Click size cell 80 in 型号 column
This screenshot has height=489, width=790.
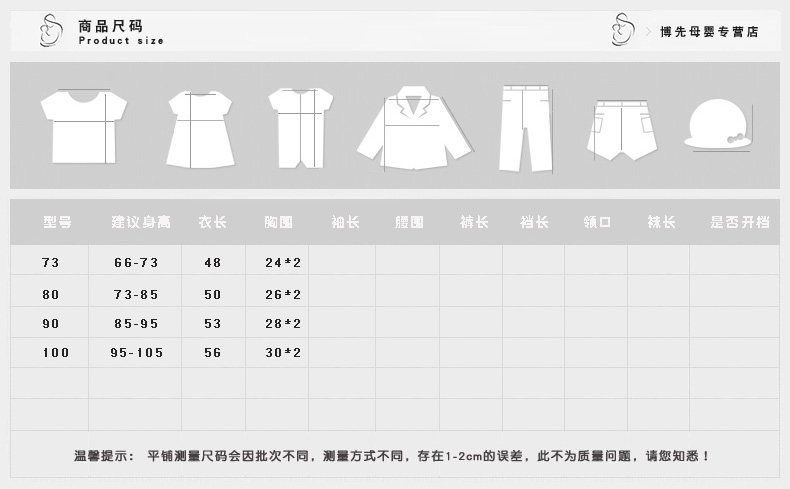[50, 294]
